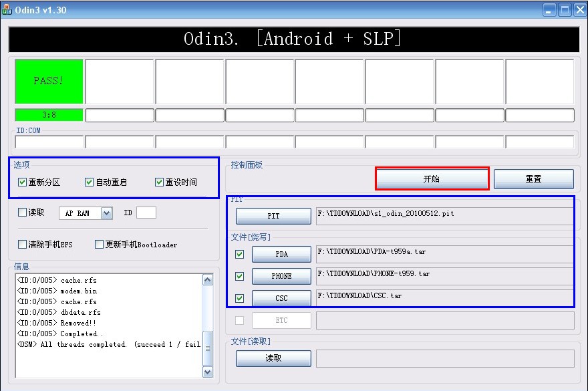Image resolution: width=588 pixels, height=391 pixels.
Task: Click the empty 文件[读取] path field
Action: tap(445, 358)
